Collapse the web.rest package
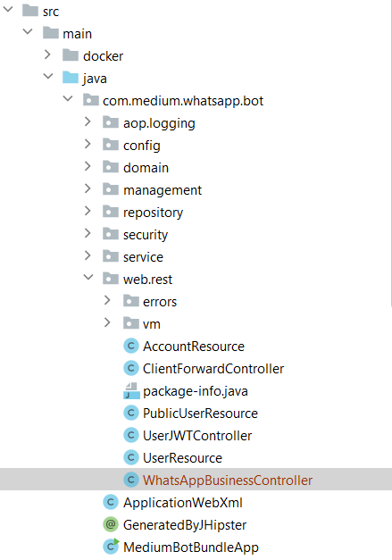Image resolution: width=392 pixels, height=560 pixels. [x=88, y=278]
